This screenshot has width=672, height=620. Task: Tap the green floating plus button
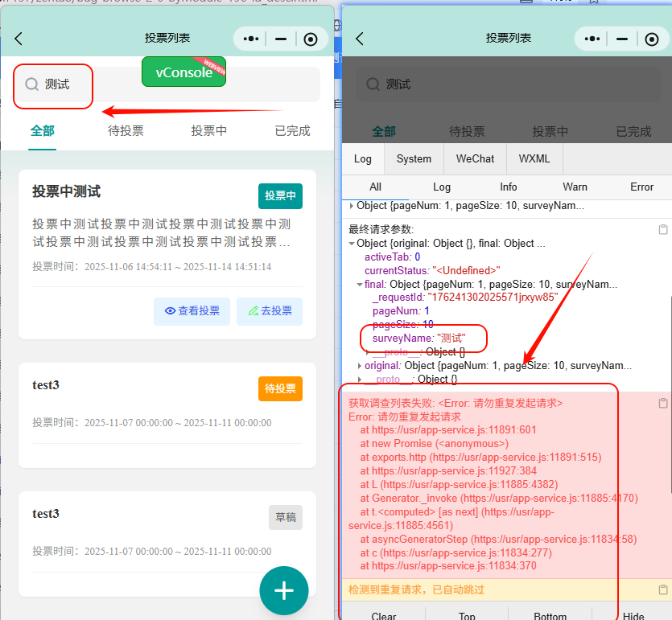point(283,590)
